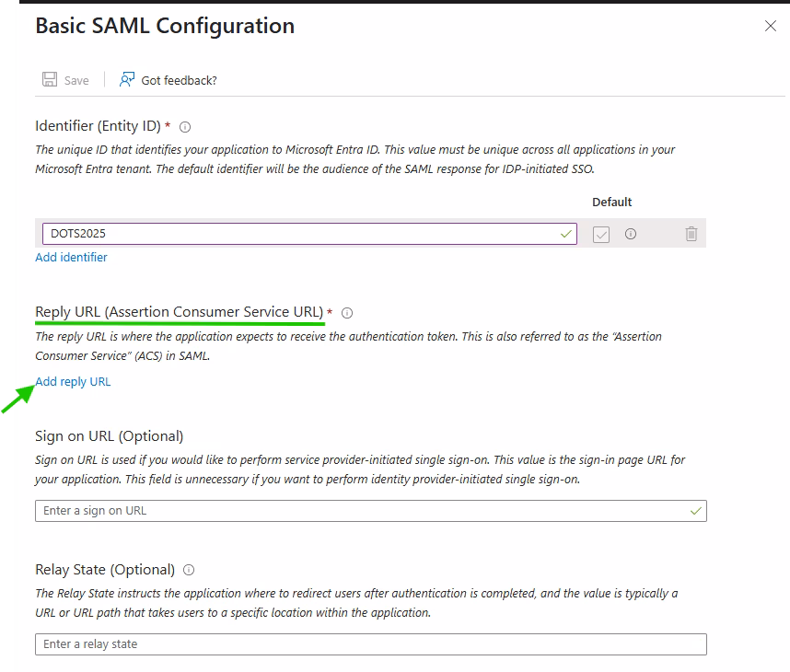Click the Got feedback? text

[x=179, y=81]
